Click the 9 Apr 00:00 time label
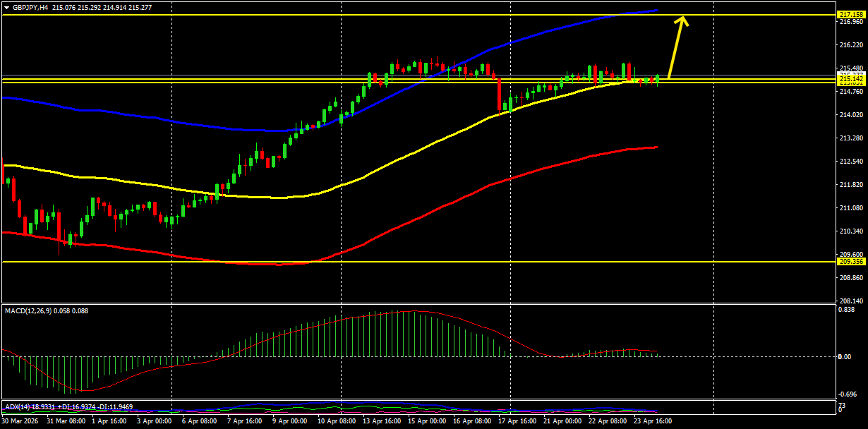Viewport: 868px width, 429px height. tap(289, 421)
